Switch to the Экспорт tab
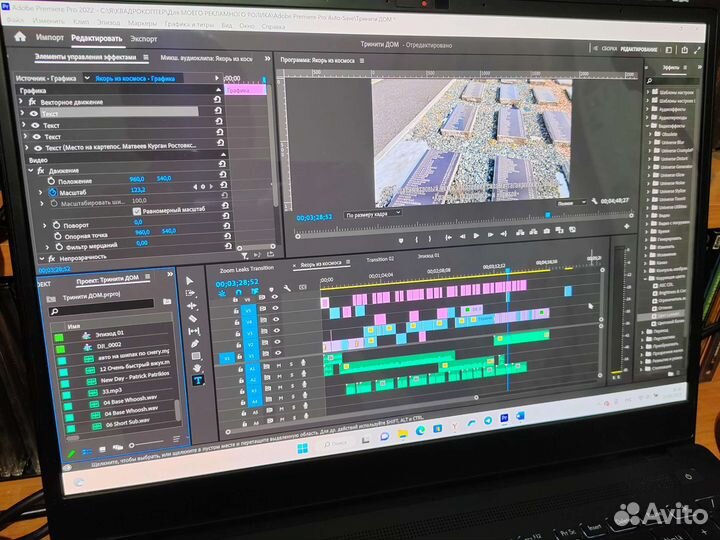Screen dimensions: 720x540 143,39
